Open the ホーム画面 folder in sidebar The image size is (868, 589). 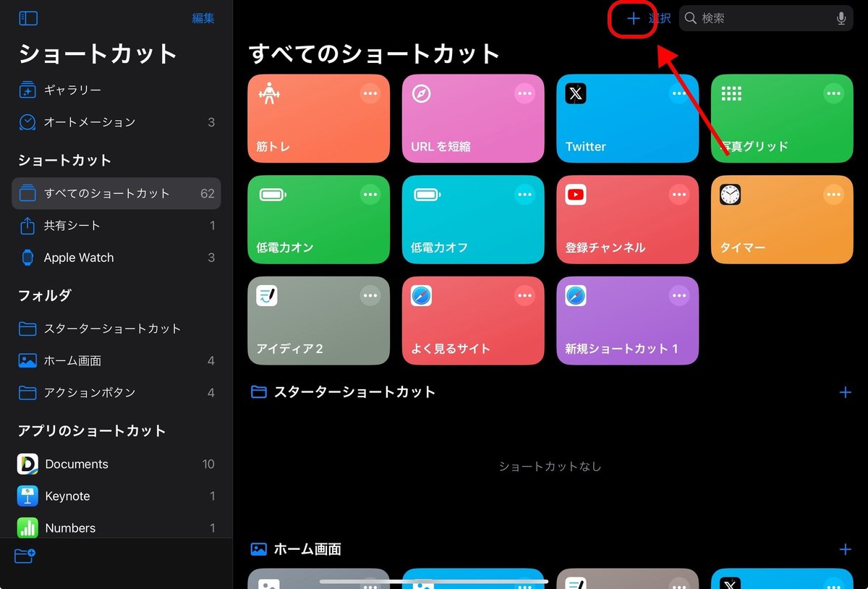pos(116,360)
